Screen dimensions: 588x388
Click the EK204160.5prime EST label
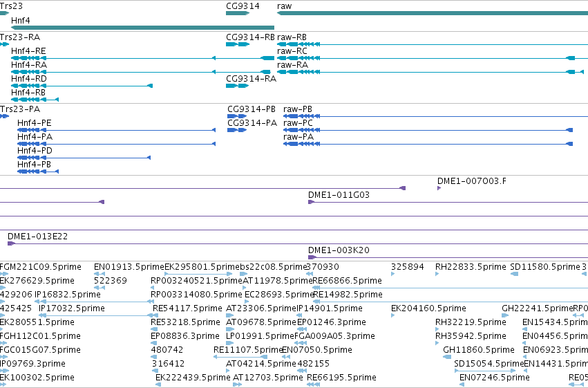pos(428,308)
